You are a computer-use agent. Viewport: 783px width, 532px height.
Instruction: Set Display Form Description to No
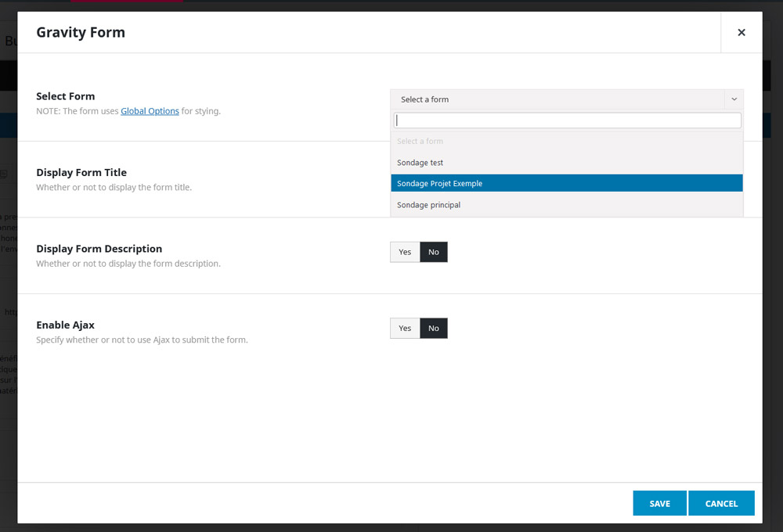click(434, 252)
